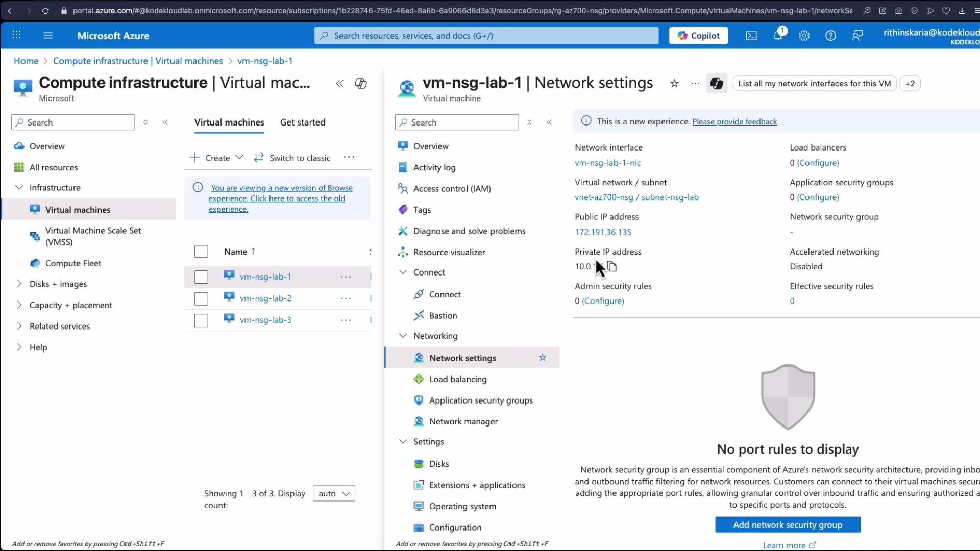Click the Compute infrastructure sidebar Search field

pos(73,122)
